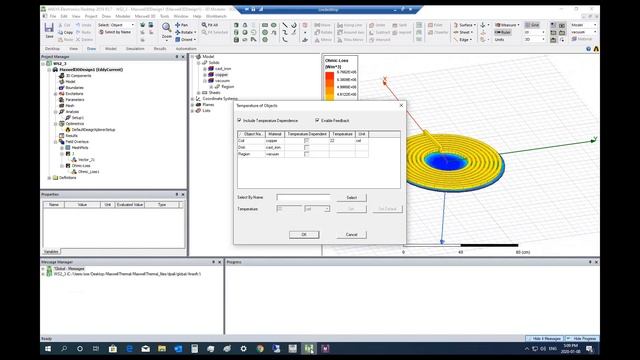
Task: Open the Surface dropdown in ribbon
Action: tap(464, 25)
